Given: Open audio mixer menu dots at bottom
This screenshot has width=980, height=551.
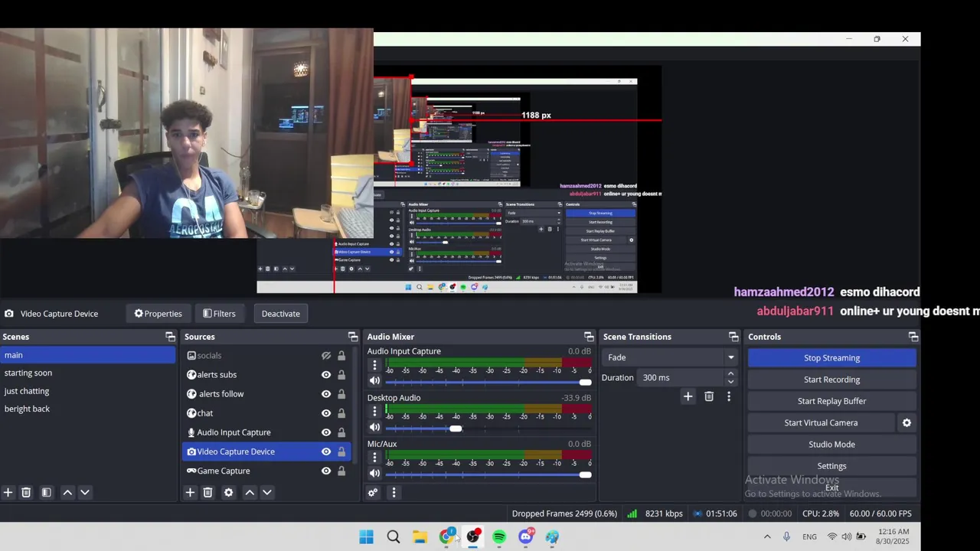Looking at the screenshot, I should [x=394, y=493].
